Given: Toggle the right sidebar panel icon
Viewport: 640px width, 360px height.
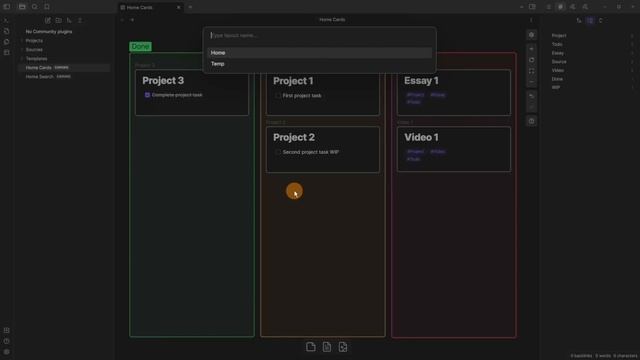Looking at the screenshot, I should (x=532, y=7).
